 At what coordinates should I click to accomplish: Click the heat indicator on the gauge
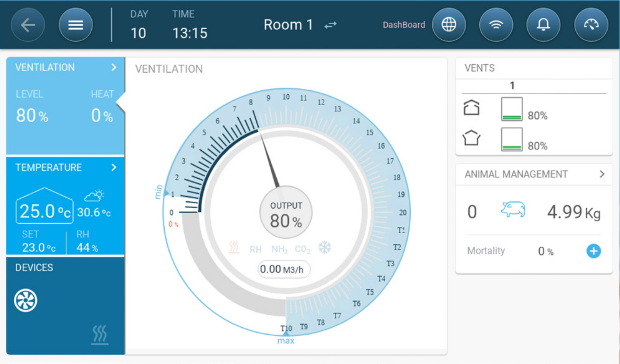tap(234, 248)
